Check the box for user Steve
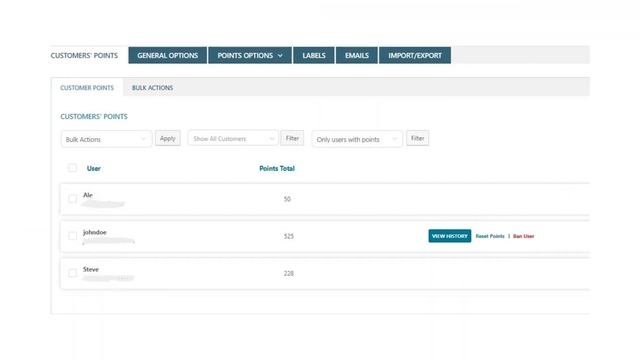The image size is (640, 360). [x=72, y=273]
